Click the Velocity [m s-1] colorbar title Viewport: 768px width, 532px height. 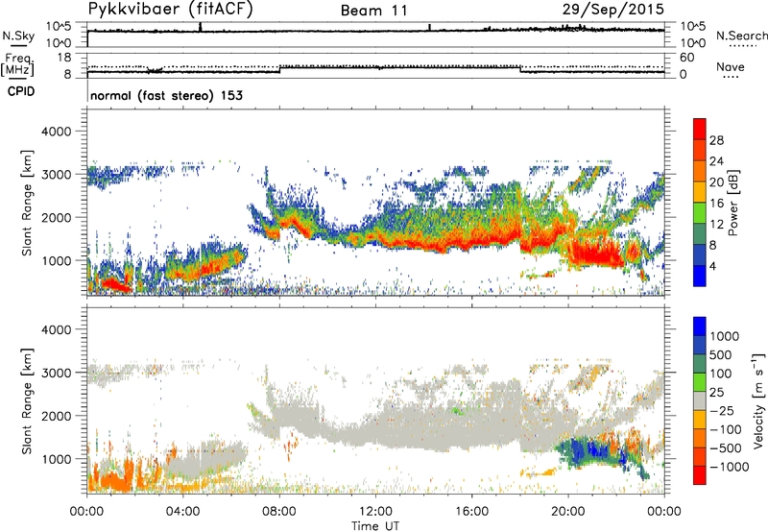click(x=758, y=401)
